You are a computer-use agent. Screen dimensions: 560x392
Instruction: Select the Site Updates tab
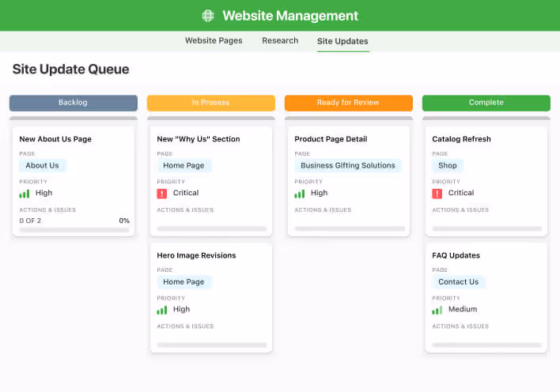click(342, 41)
